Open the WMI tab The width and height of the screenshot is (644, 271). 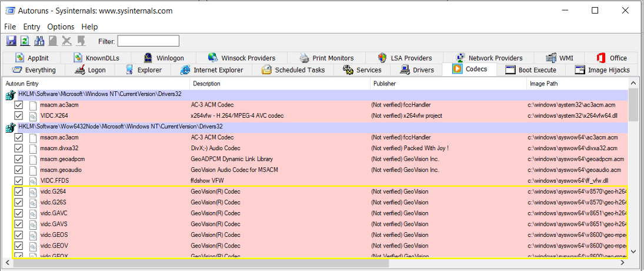click(559, 58)
